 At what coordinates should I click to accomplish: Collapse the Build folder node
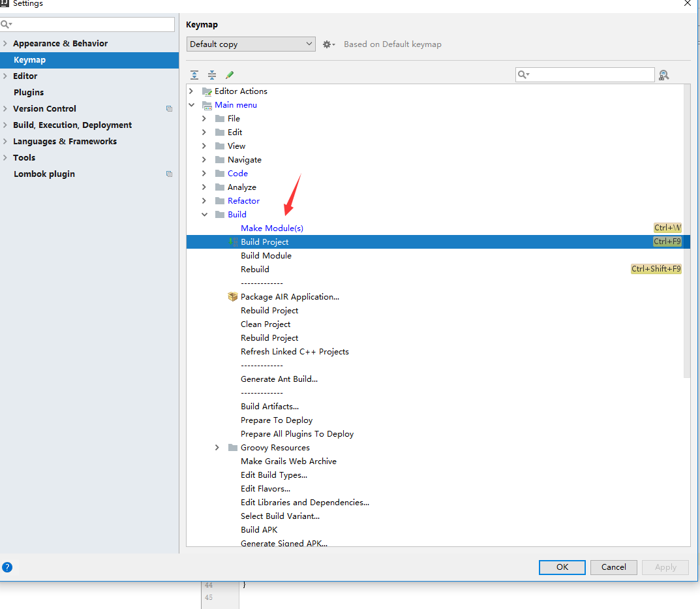click(x=204, y=215)
